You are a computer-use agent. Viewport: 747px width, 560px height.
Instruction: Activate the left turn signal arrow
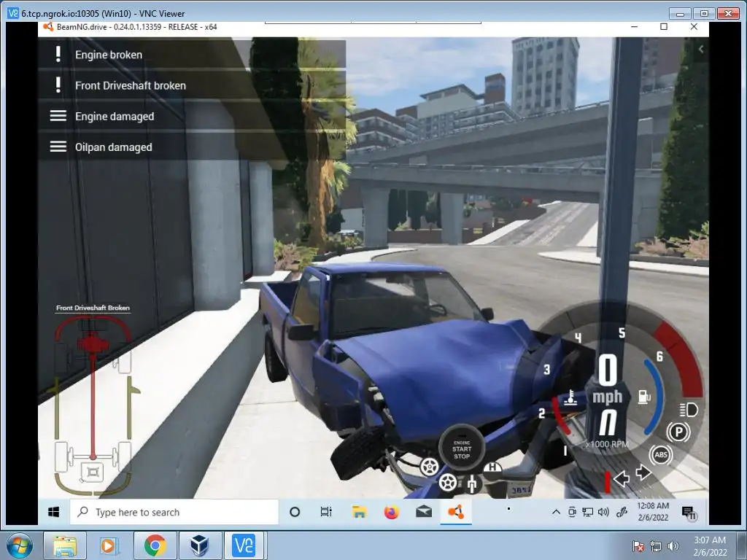(x=622, y=478)
